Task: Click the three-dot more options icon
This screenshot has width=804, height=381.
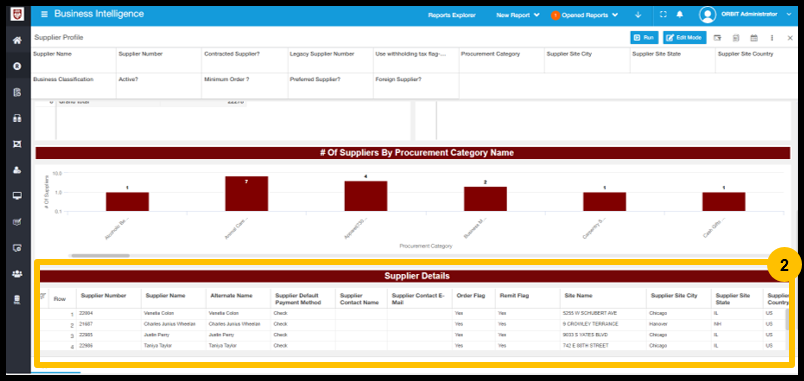Action: 772,38
